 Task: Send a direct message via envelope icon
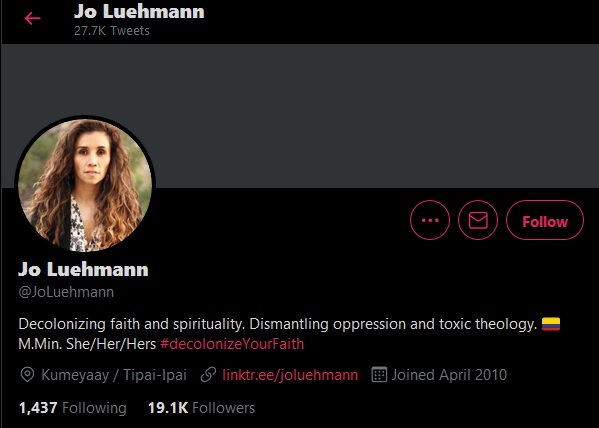tap(478, 220)
